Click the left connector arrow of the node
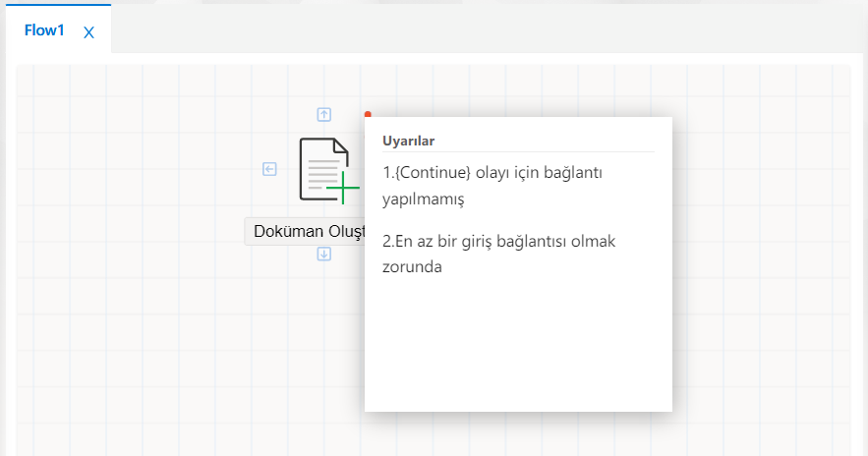The image size is (868, 456). click(269, 169)
